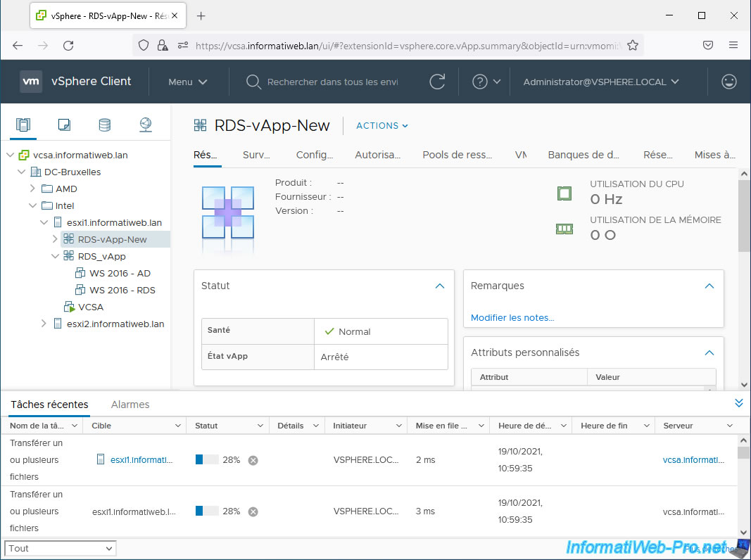Viewport: 751px width, 560px height.
Task: Open the ACTIONS dropdown
Action: [x=381, y=125]
